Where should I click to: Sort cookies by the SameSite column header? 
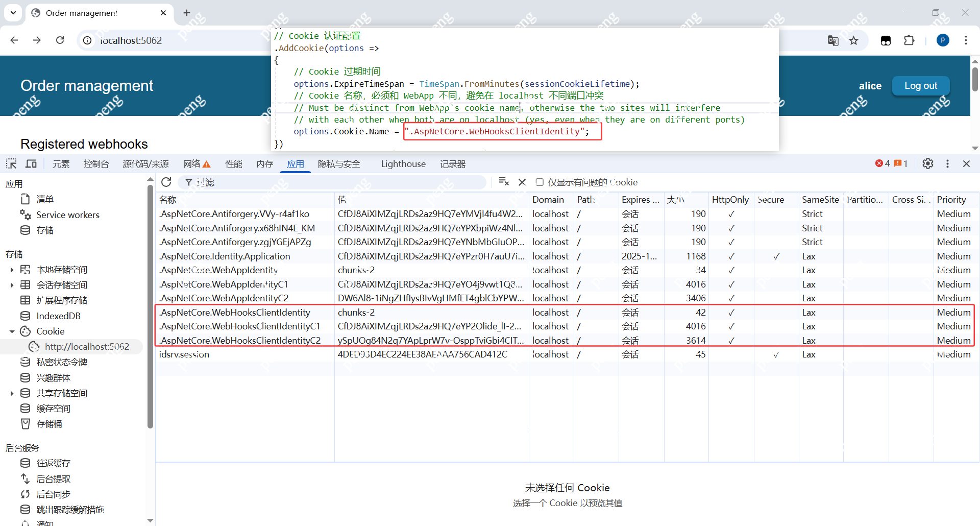(x=821, y=200)
